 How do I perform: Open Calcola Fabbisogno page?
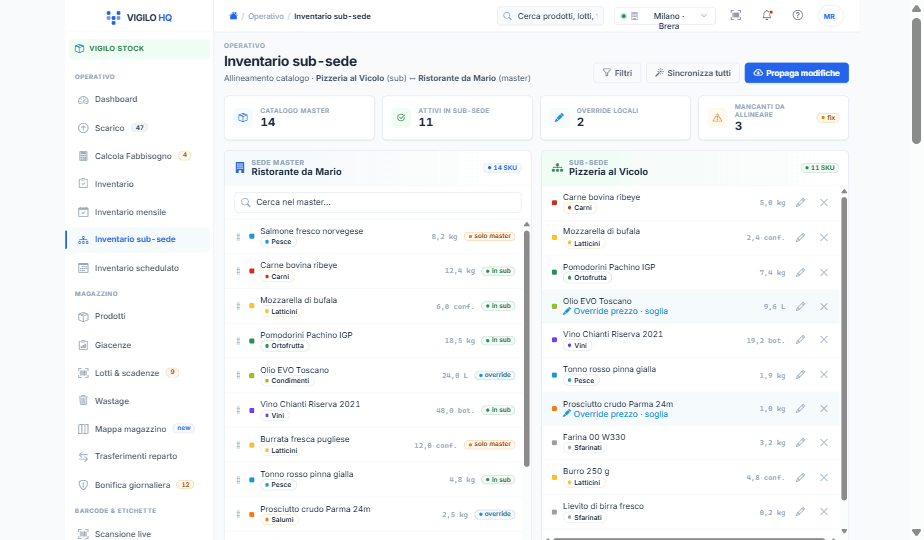(138, 156)
